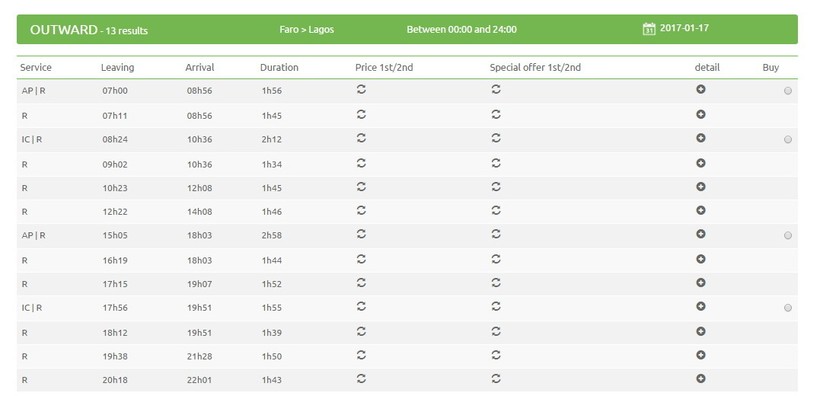
Task: Reload special offer for the 10h23 train
Action: click(x=496, y=187)
